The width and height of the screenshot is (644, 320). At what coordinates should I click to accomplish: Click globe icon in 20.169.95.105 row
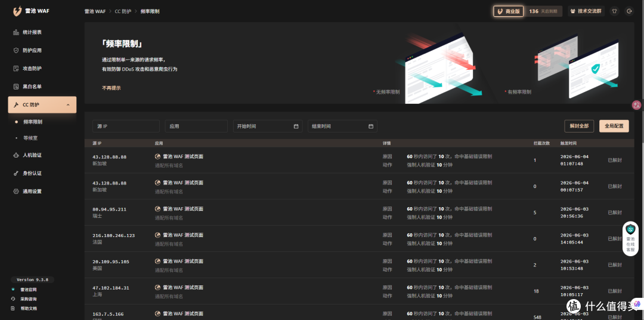(157, 261)
